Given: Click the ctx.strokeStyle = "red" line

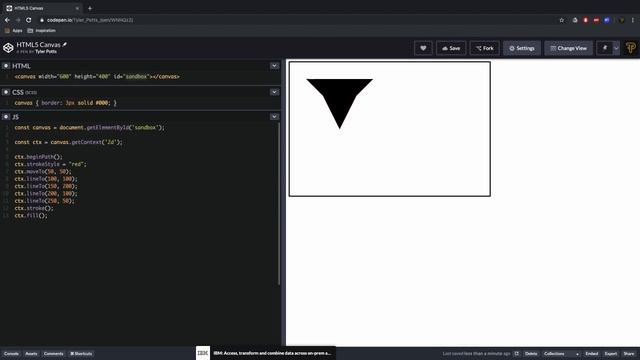Looking at the screenshot, I should click(x=50, y=164).
